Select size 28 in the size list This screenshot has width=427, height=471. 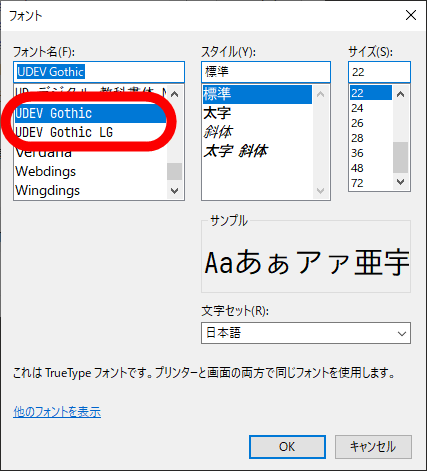click(371, 138)
